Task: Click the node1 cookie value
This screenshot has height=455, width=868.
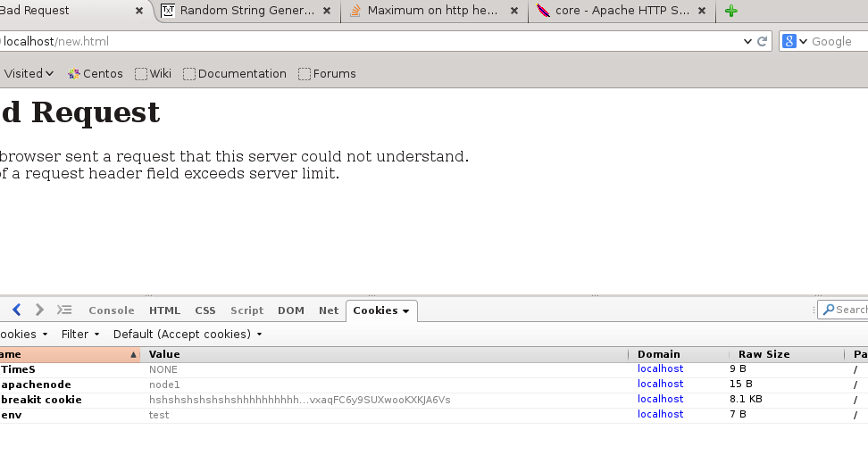Action: coord(164,385)
